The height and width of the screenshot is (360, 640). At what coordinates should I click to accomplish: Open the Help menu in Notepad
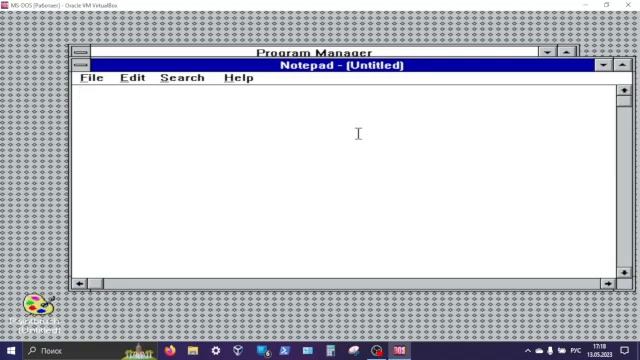click(x=239, y=78)
